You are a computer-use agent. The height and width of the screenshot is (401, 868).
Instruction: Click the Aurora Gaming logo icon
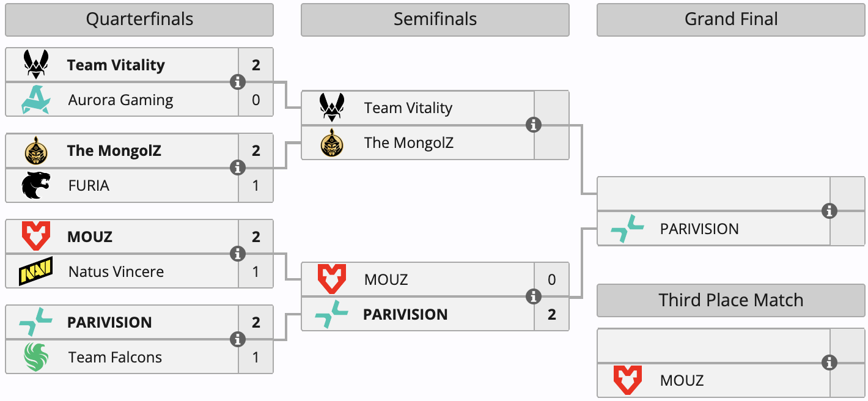[x=36, y=100]
